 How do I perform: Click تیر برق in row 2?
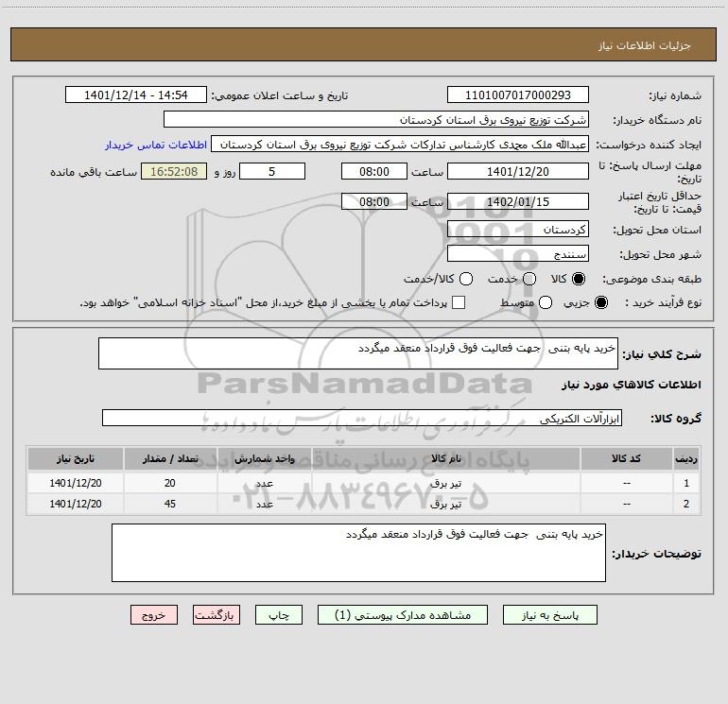click(445, 504)
